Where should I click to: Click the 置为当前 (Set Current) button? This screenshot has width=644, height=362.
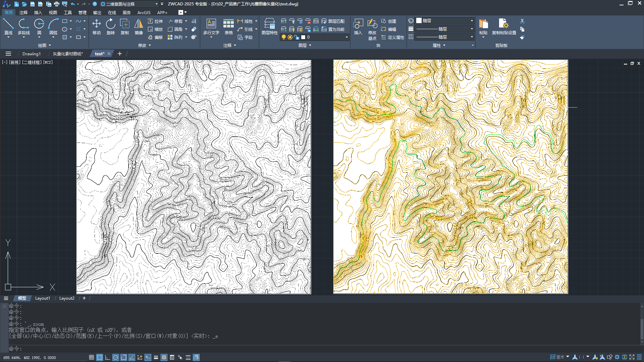coord(333,29)
